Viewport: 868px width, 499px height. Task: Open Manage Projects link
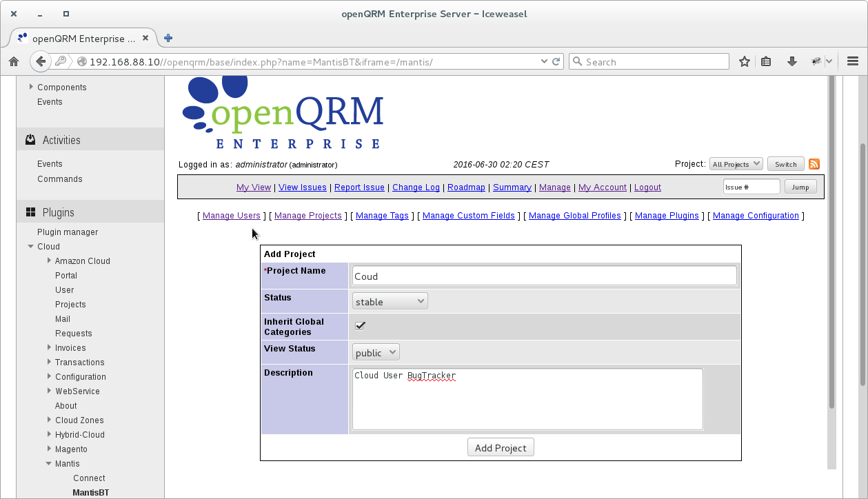(x=308, y=216)
